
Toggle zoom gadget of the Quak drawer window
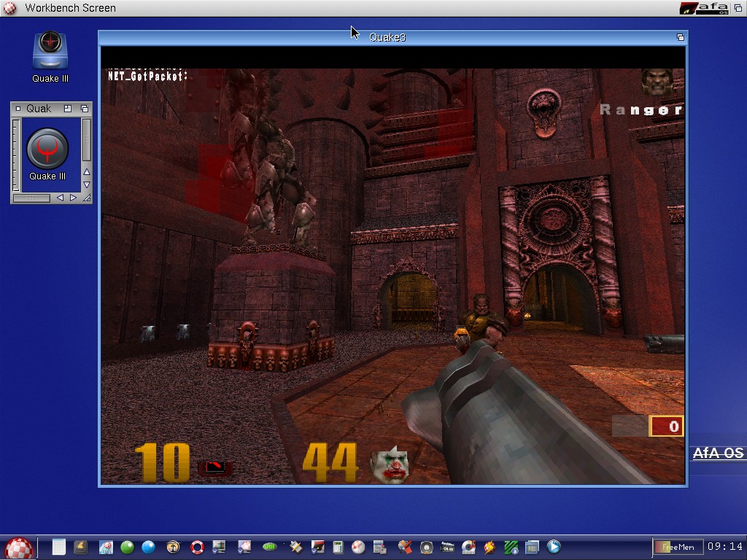[68, 109]
